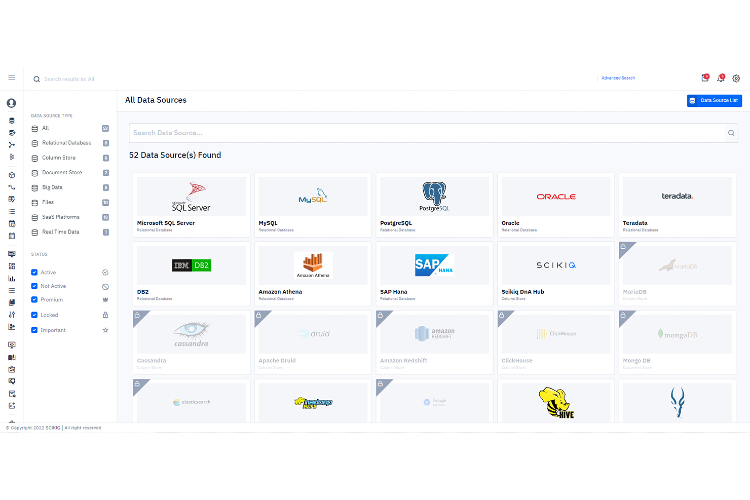The height and width of the screenshot is (500, 750).
Task: Click the bar chart icon in left sidebar
Action: coord(12,278)
